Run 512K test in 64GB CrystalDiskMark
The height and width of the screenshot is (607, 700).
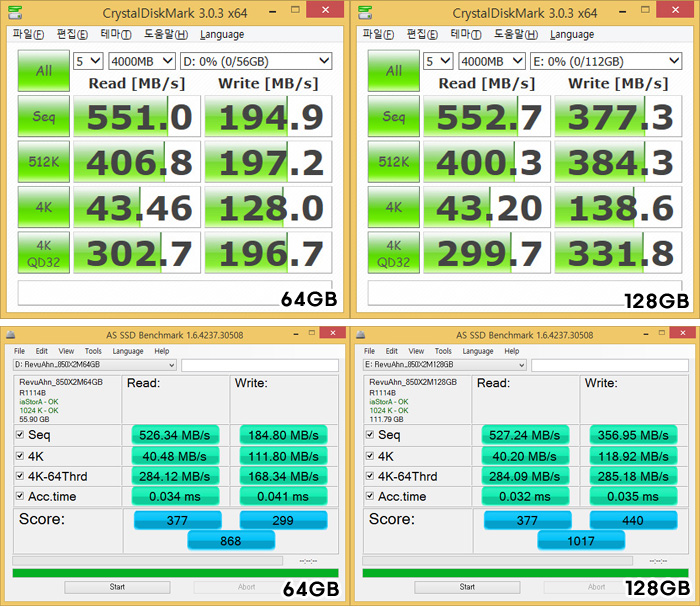point(44,162)
